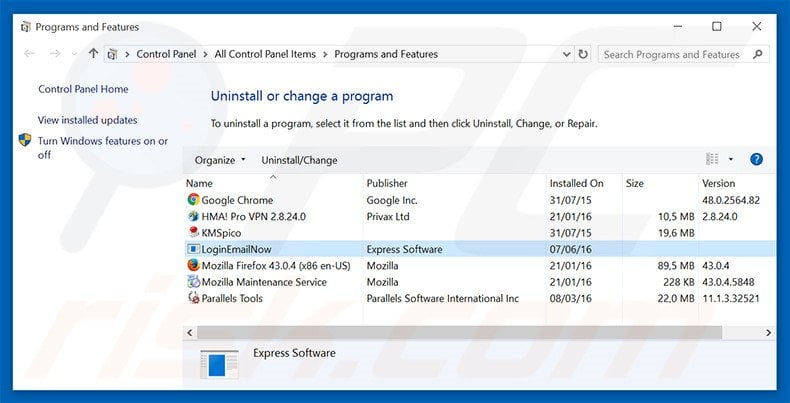Click the 228 KB size cell
This screenshot has width=790, height=403.
(x=679, y=282)
